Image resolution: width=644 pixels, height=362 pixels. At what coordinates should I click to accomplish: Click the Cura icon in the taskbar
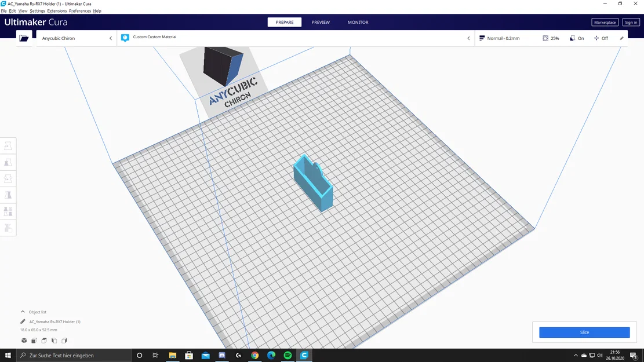[304, 356]
